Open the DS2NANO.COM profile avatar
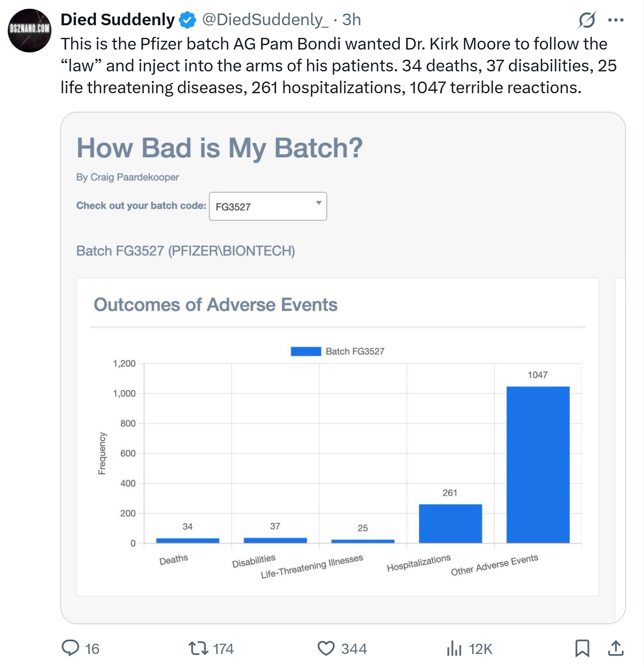 tap(30, 30)
